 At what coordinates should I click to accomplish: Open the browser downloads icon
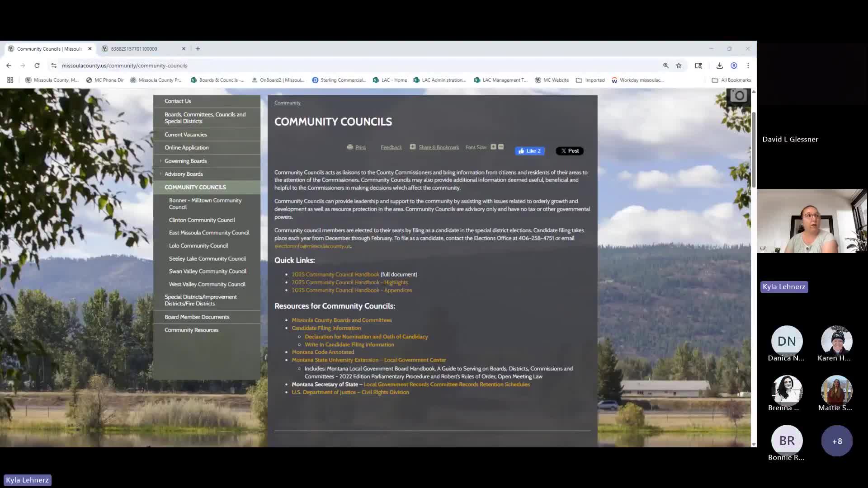coord(719,66)
